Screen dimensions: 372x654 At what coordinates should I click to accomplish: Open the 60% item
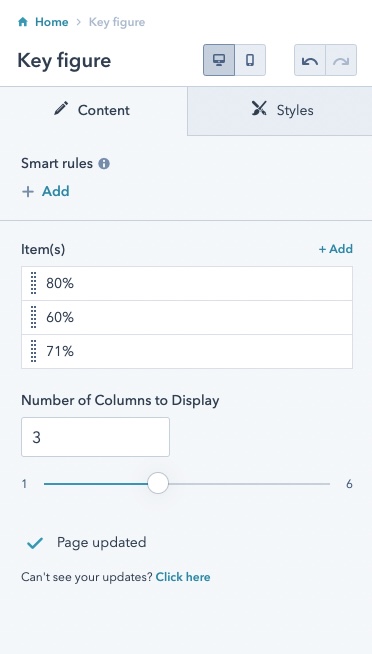point(187,317)
